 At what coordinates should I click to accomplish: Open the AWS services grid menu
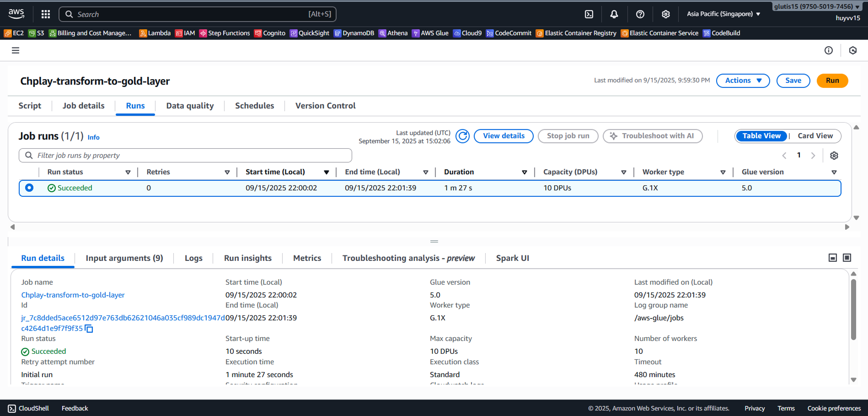click(46, 14)
